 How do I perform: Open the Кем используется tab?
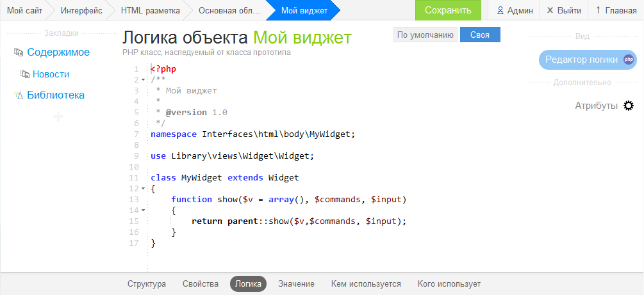pyautogui.click(x=366, y=284)
